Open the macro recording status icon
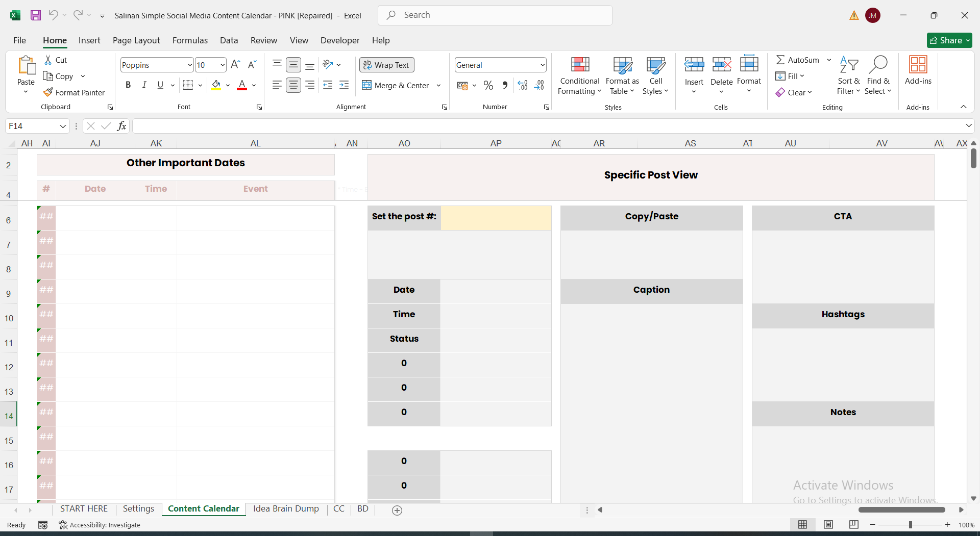Screen dimensions: 980x536 tap(43, 525)
